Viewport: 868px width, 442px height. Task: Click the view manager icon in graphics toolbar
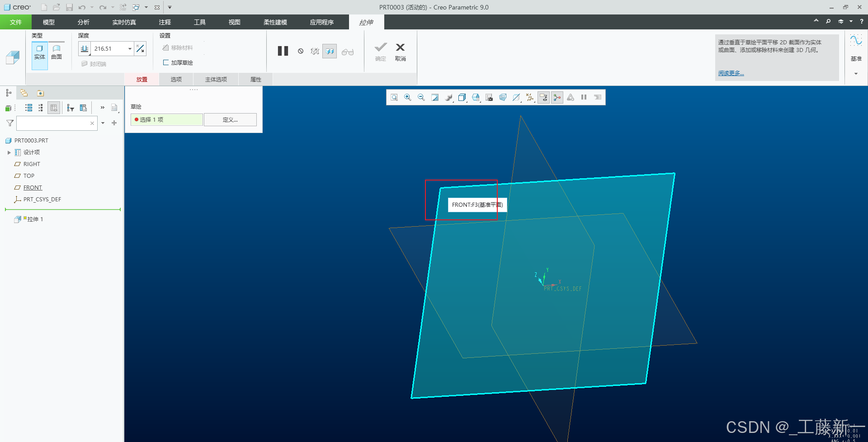click(x=489, y=97)
